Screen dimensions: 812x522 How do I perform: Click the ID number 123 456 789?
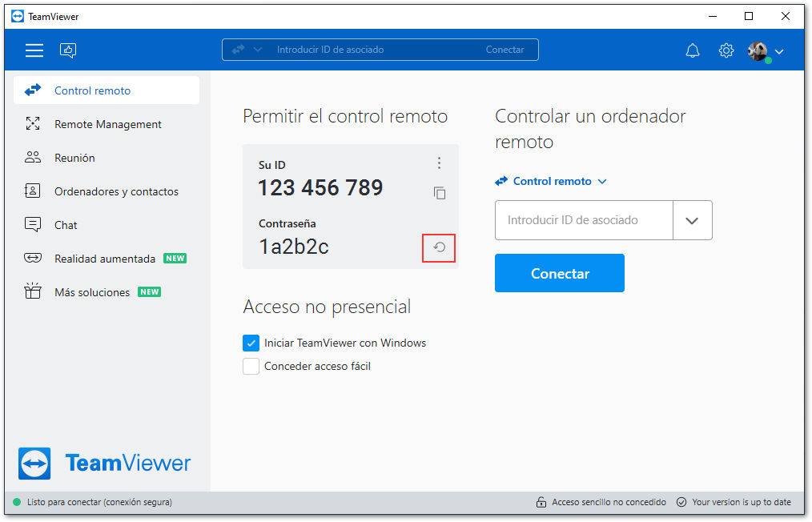[x=320, y=187]
